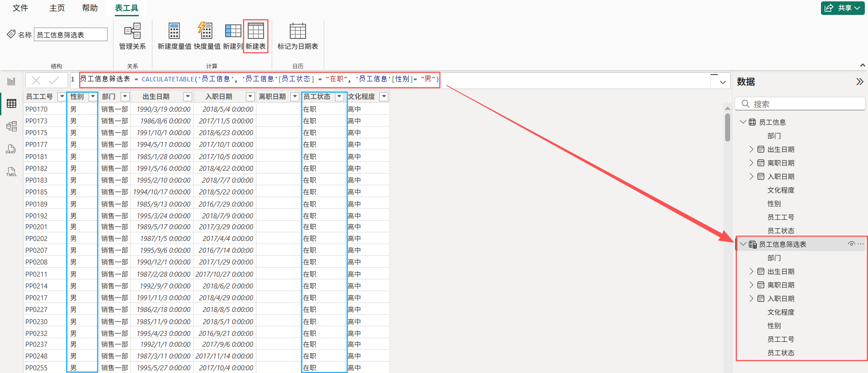Open filter dropdown for 入职日期 column

pyautogui.click(x=250, y=96)
